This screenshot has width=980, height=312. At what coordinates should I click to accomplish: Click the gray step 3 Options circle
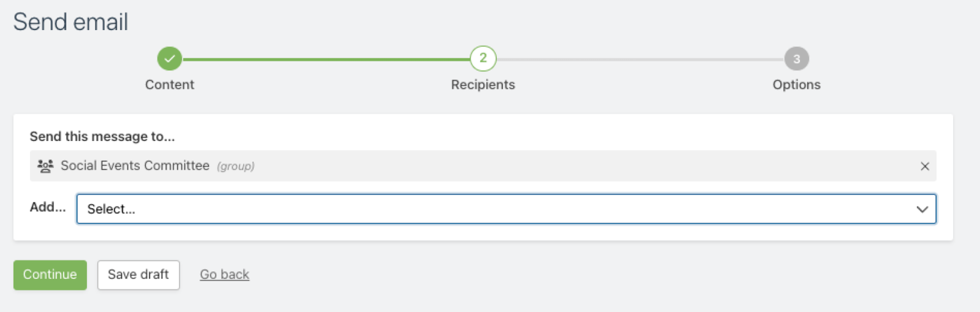tap(796, 59)
